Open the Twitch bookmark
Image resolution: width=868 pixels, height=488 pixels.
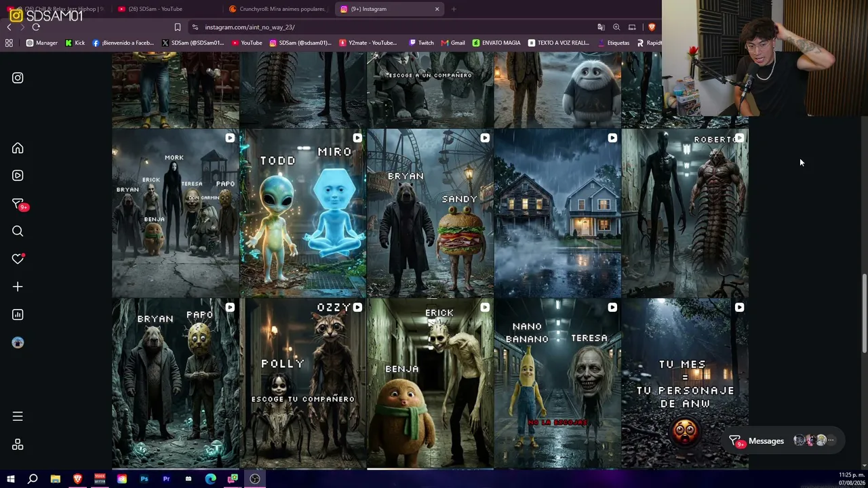[x=421, y=43]
